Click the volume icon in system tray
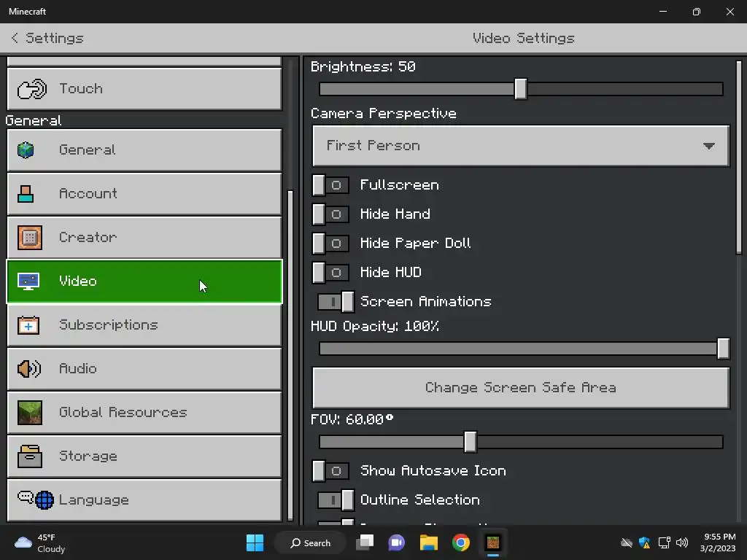 pos(682,542)
